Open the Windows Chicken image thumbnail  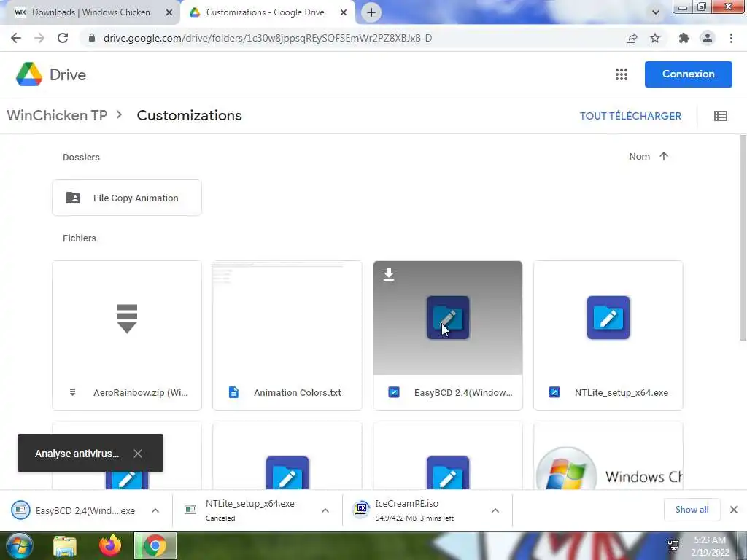(608, 456)
